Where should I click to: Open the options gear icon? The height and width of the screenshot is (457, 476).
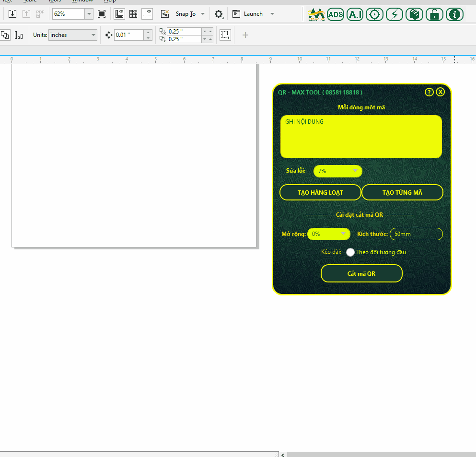(x=219, y=14)
